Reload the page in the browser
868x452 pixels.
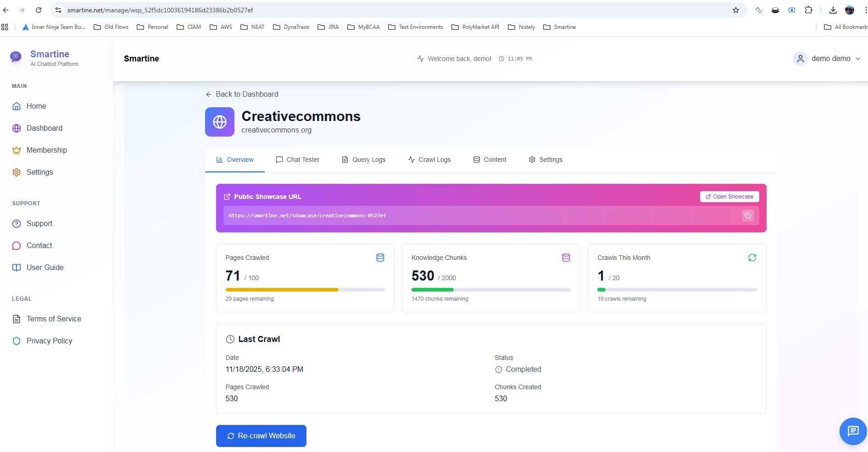(39, 10)
